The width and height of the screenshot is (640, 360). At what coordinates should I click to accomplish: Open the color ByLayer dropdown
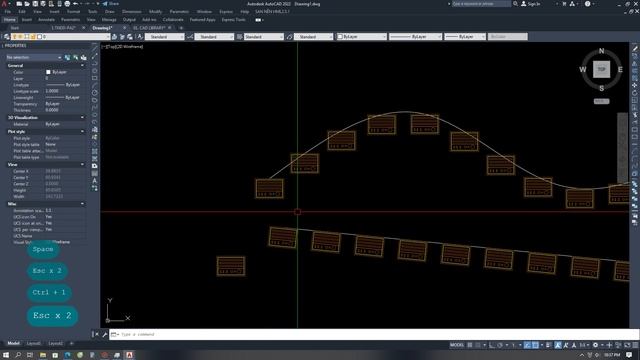(x=361, y=37)
